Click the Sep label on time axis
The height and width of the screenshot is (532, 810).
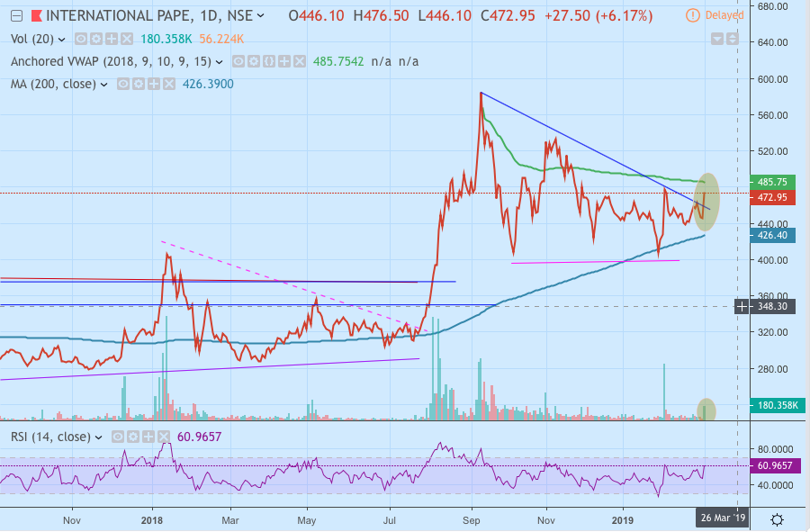[x=471, y=520]
